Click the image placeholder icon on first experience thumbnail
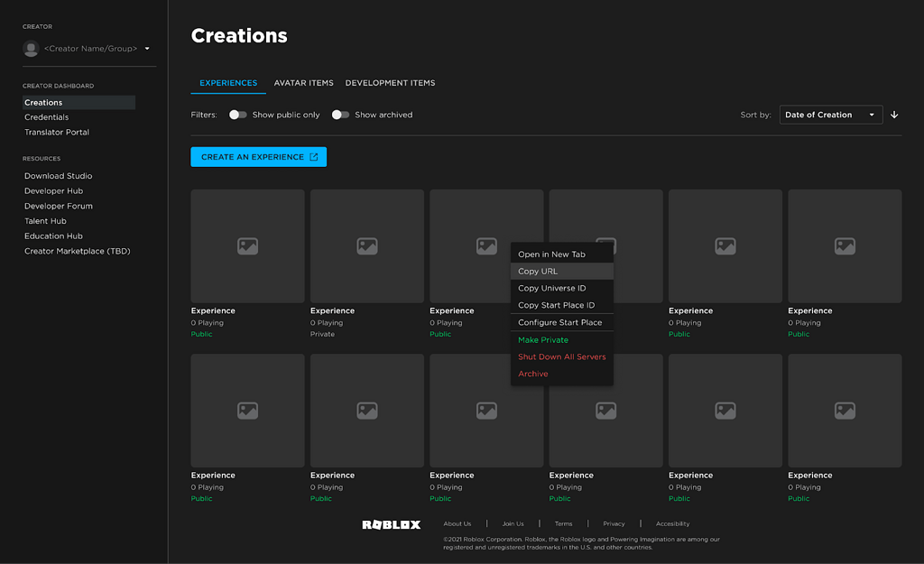 (246, 245)
